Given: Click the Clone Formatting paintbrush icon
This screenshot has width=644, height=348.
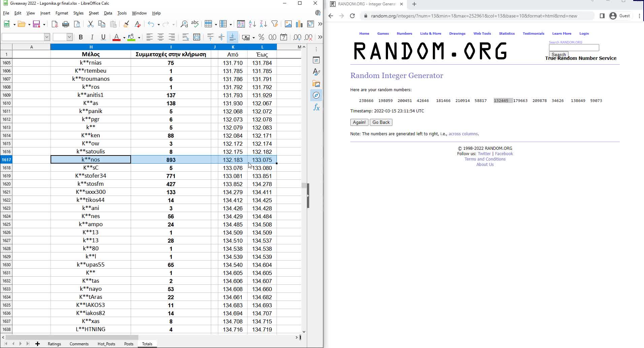Looking at the screenshot, I should pyautogui.click(x=126, y=24).
